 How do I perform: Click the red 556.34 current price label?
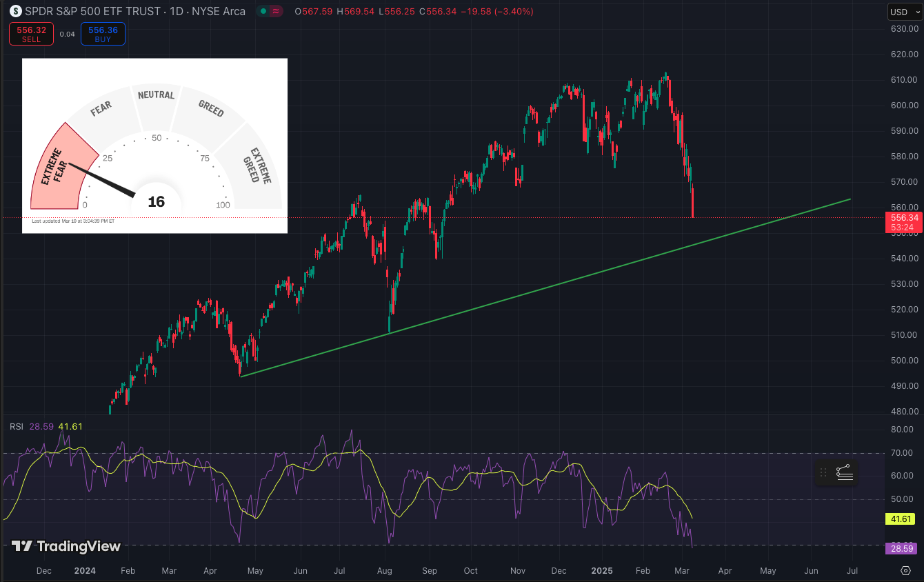pos(903,217)
